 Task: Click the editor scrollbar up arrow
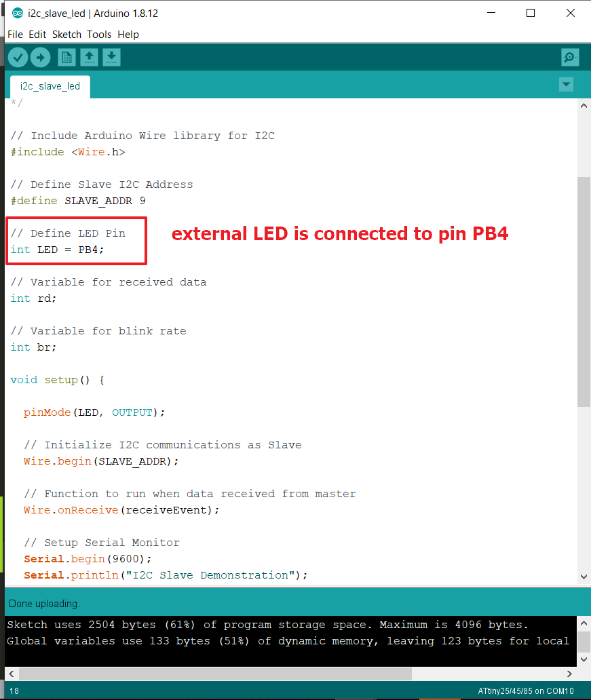[584, 106]
